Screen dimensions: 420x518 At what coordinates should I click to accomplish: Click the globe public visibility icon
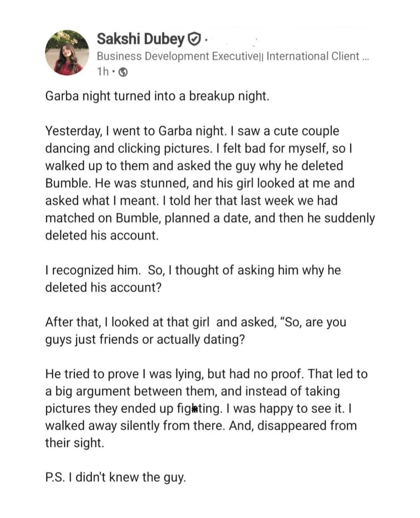123,72
